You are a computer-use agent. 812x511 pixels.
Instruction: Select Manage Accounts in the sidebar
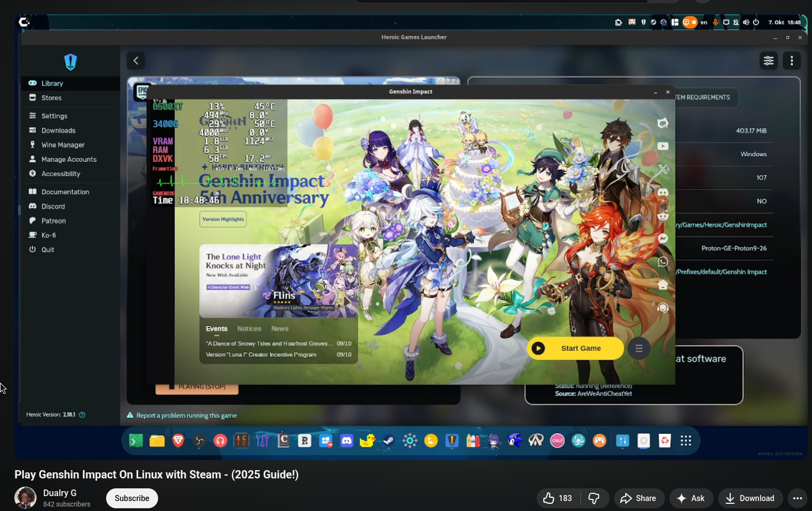(70, 159)
